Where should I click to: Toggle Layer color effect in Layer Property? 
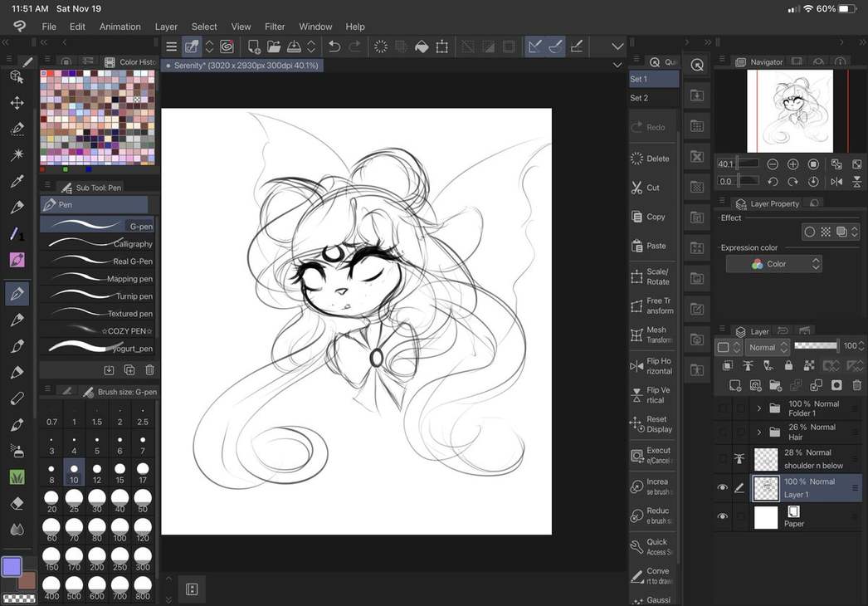(x=841, y=232)
